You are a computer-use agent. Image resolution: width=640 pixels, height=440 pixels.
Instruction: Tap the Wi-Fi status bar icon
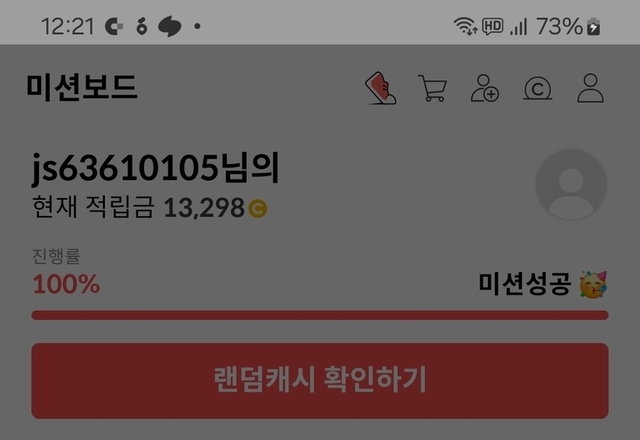[x=465, y=27]
